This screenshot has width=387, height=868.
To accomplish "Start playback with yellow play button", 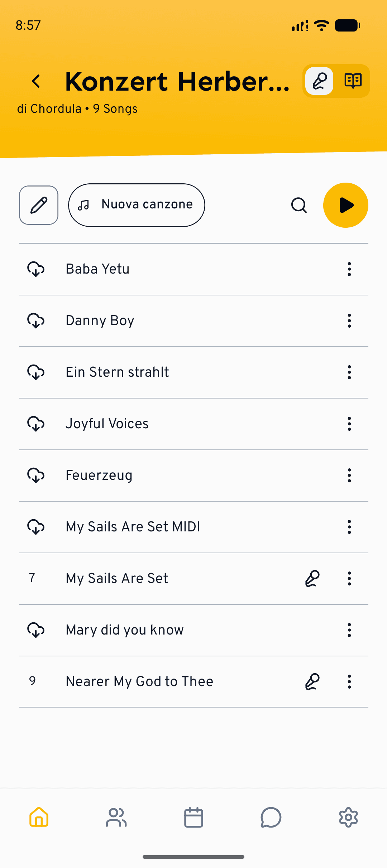I will [x=346, y=205].
